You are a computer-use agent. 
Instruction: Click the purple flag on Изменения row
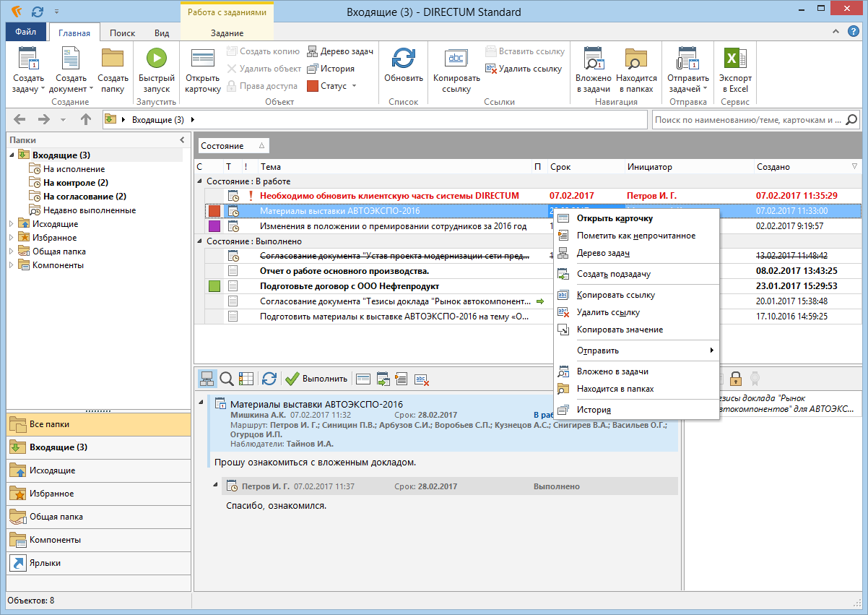214,226
